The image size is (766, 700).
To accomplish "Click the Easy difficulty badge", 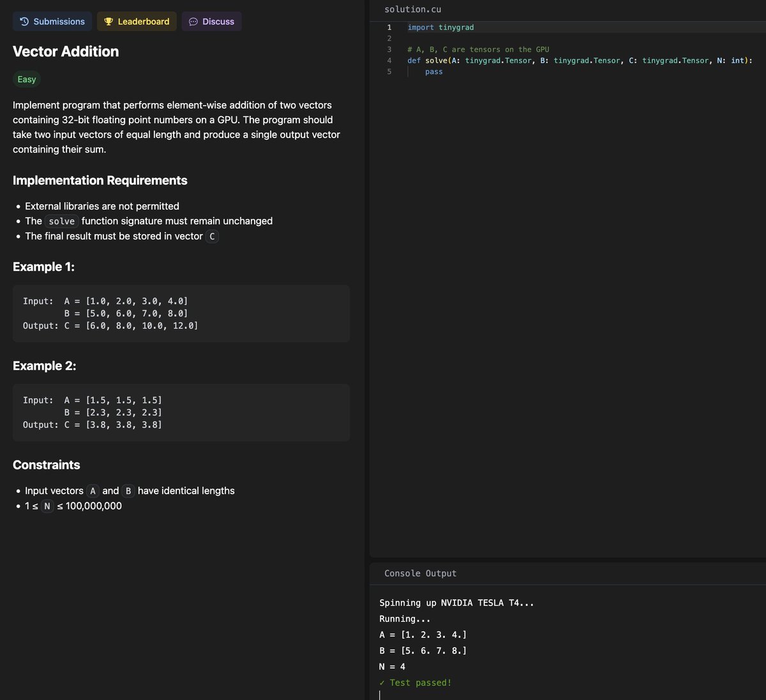I will pyautogui.click(x=27, y=79).
